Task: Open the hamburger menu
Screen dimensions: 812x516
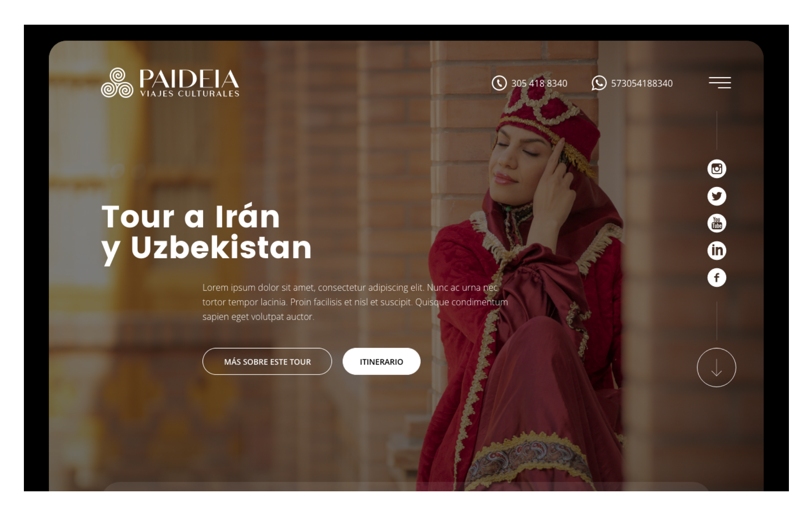Action: [720, 82]
